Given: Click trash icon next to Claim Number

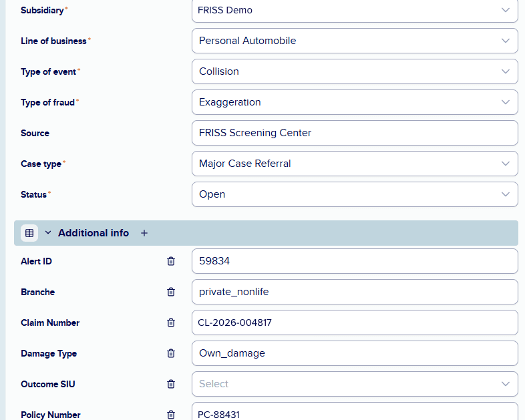Looking at the screenshot, I should click(x=171, y=323).
